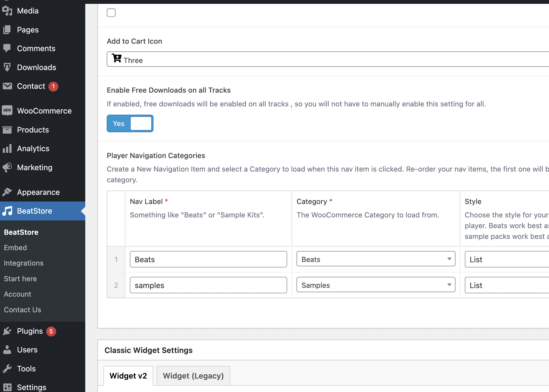Open the Style dropdown for the Beats row

pyautogui.click(x=507, y=259)
